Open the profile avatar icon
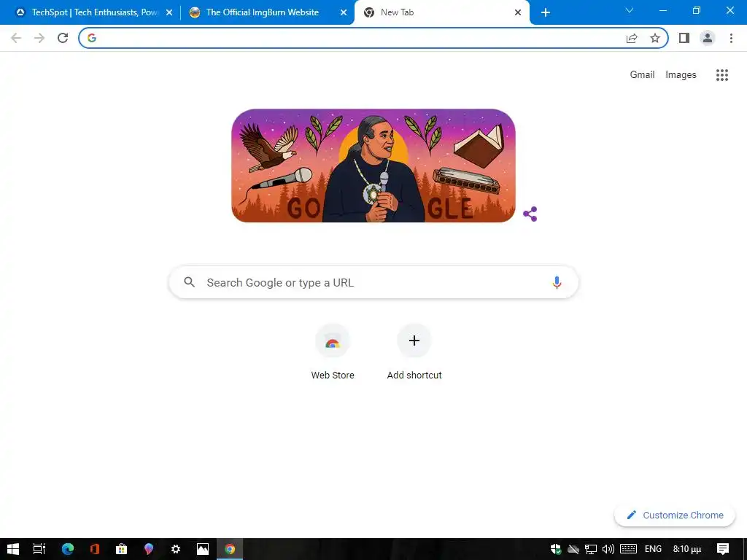 [708, 38]
